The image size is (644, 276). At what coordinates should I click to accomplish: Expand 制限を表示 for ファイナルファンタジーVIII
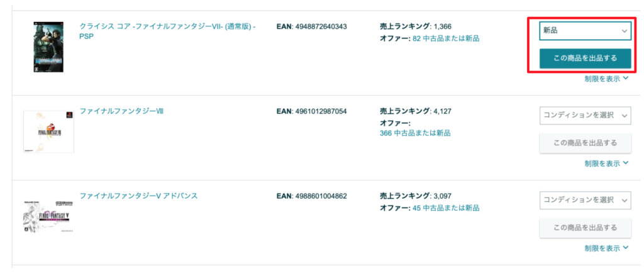click(x=606, y=163)
